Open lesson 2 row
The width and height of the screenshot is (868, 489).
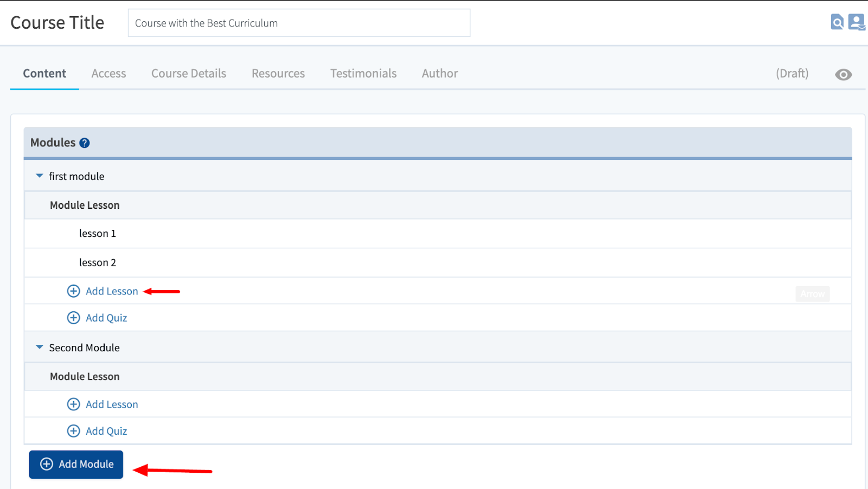(x=438, y=263)
